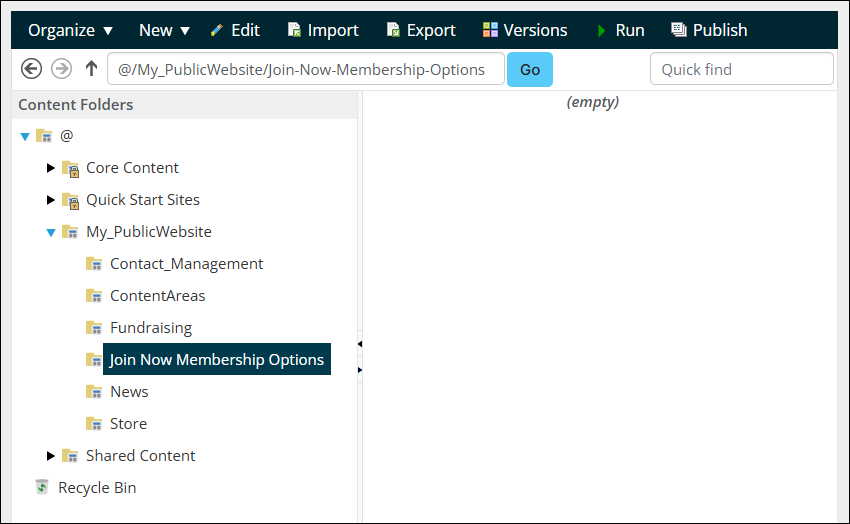Expand the Shared Content folder
This screenshot has height=524, width=850.
pyautogui.click(x=51, y=456)
